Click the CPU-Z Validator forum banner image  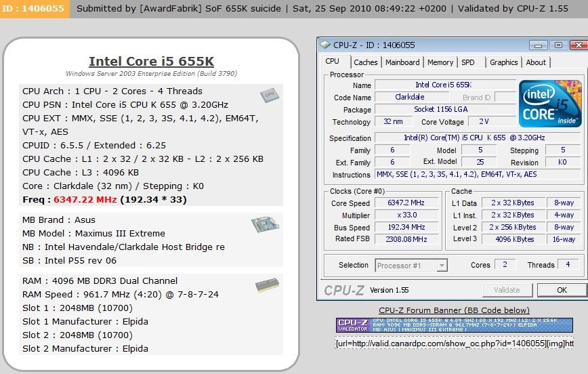click(454, 325)
